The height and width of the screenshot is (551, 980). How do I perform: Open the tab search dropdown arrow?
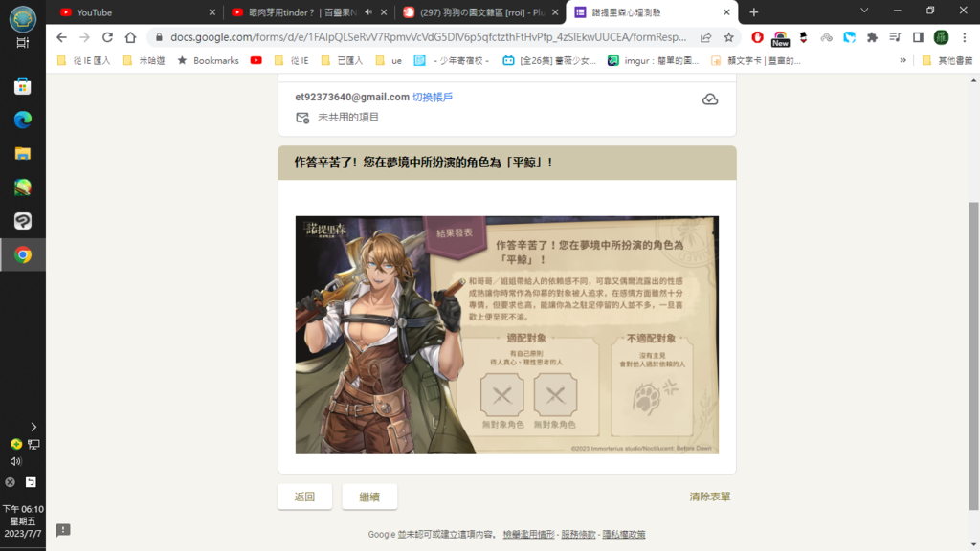[864, 11]
